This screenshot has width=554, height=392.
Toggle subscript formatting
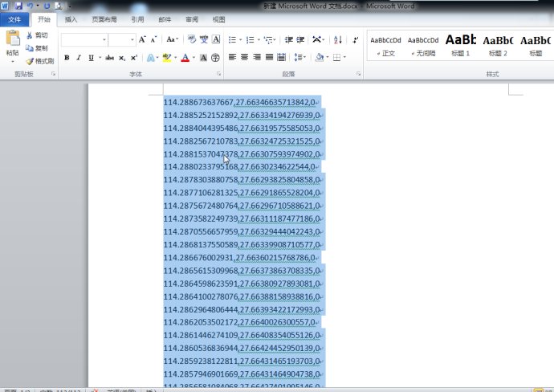[122, 58]
